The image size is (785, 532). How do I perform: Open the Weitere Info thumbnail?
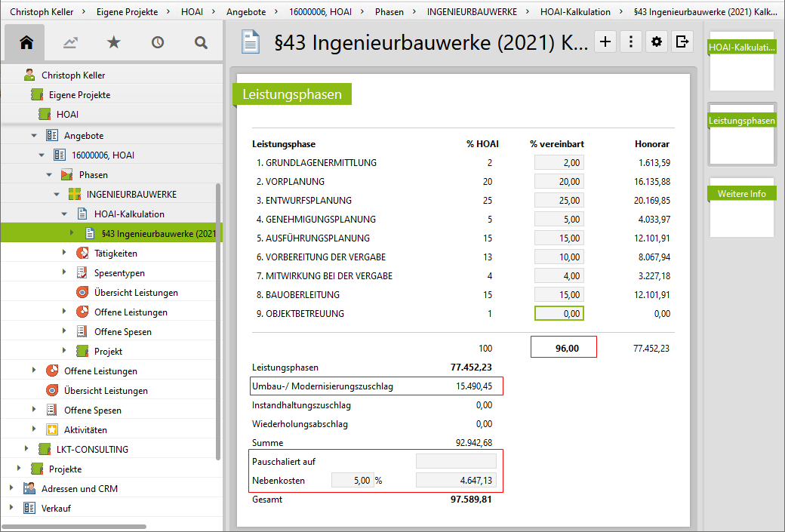[x=741, y=208]
